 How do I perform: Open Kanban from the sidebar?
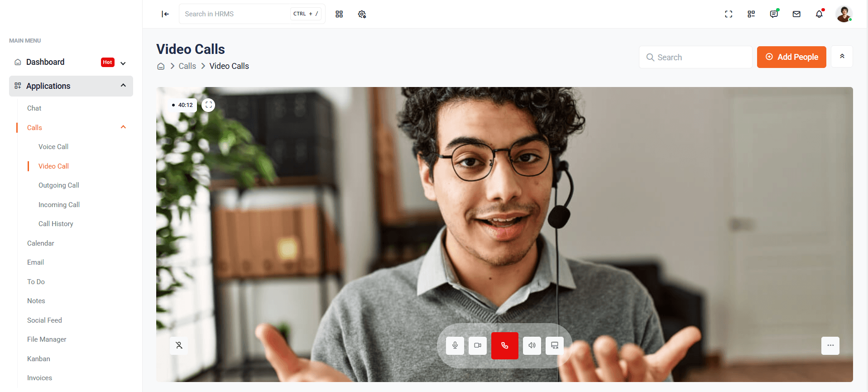[x=38, y=359]
